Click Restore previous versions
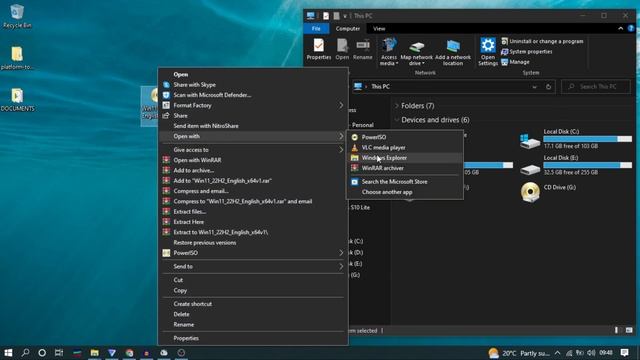The height and width of the screenshot is (360, 640). [x=253, y=242]
